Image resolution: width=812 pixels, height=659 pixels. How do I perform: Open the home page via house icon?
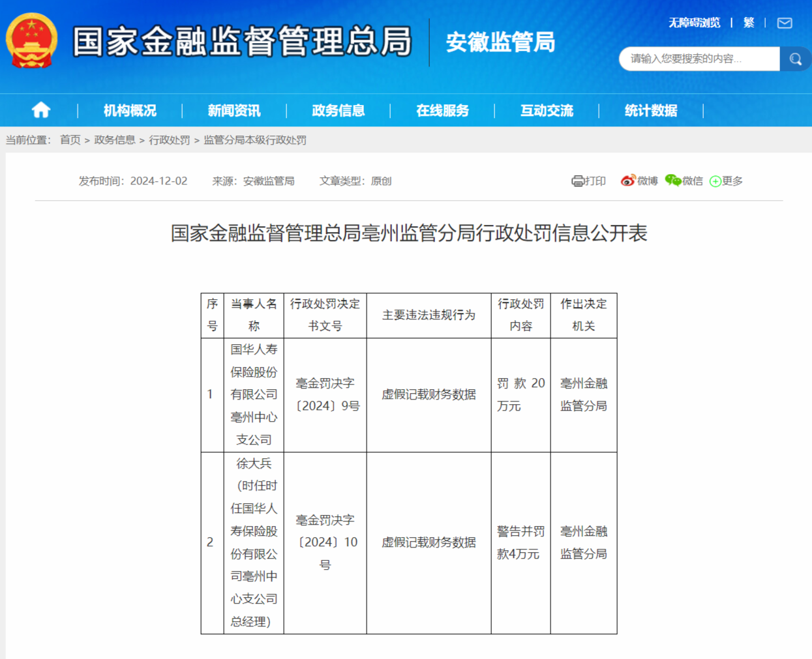[40, 110]
